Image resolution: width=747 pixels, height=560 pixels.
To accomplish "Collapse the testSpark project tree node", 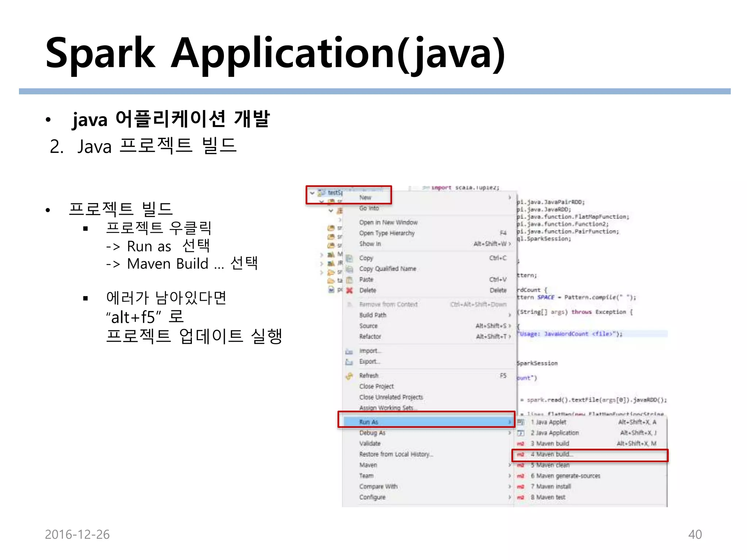I will (x=312, y=193).
